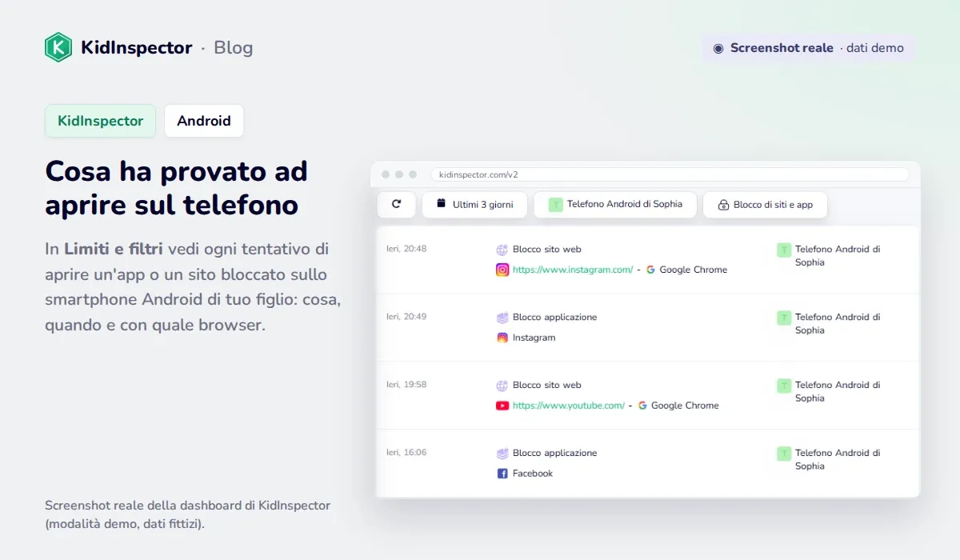
Task: Click the calendar icon beside Ultimi 3 giorni
Action: (x=441, y=204)
